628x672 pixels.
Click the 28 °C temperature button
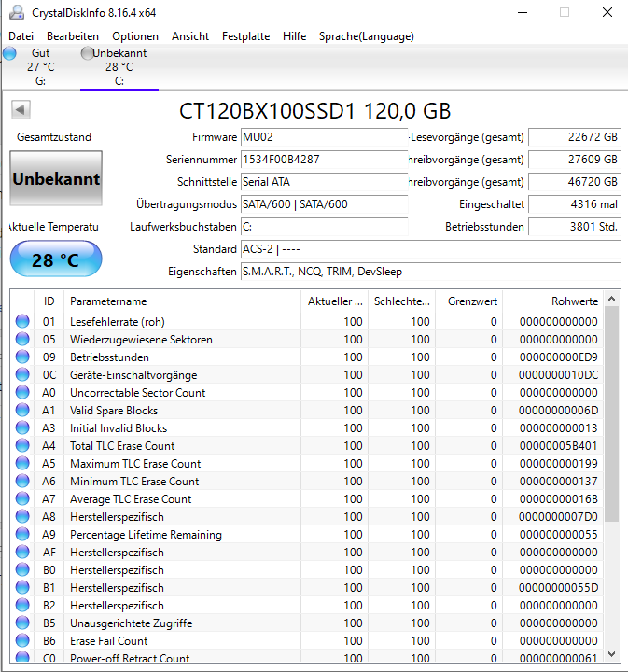(x=56, y=259)
